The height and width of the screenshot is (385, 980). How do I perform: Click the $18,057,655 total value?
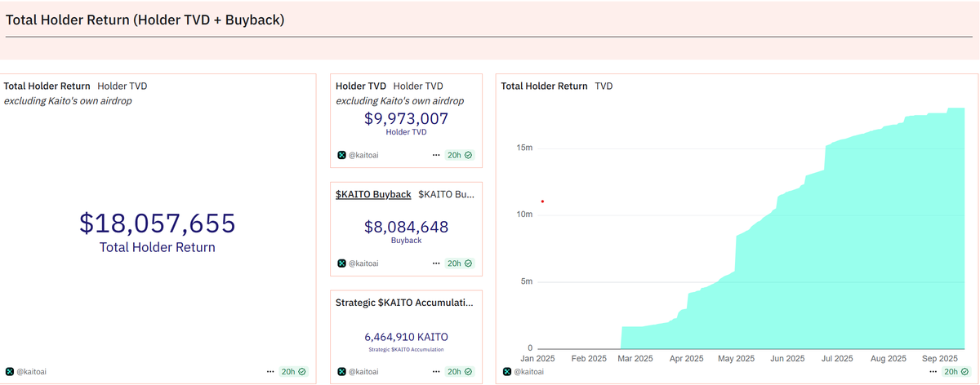[158, 223]
